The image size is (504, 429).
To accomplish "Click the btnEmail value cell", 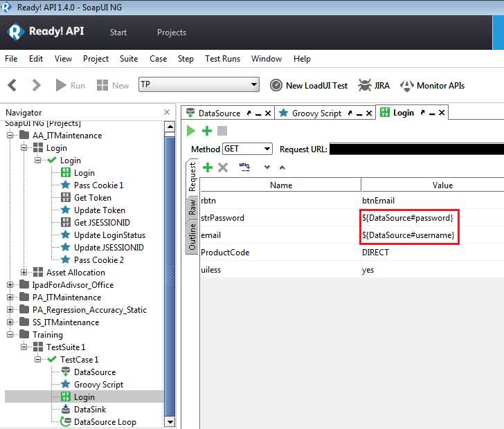I will (433, 201).
